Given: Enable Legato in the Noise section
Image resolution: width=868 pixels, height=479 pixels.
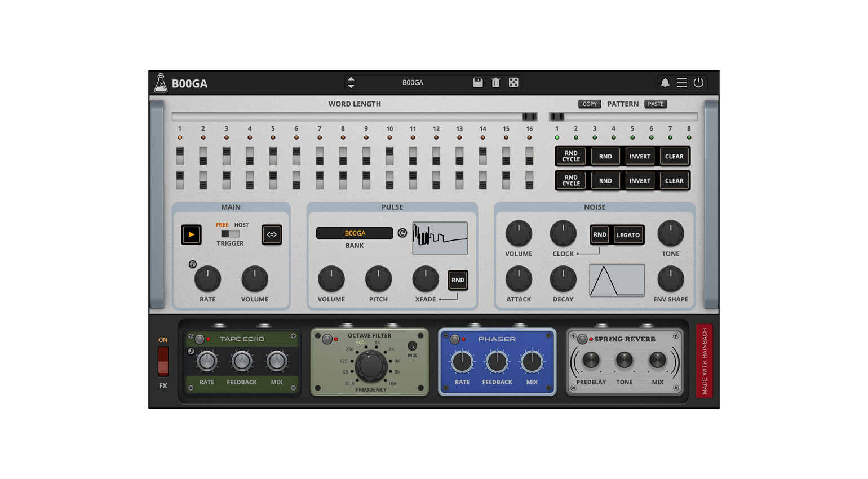Looking at the screenshot, I should [628, 235].
